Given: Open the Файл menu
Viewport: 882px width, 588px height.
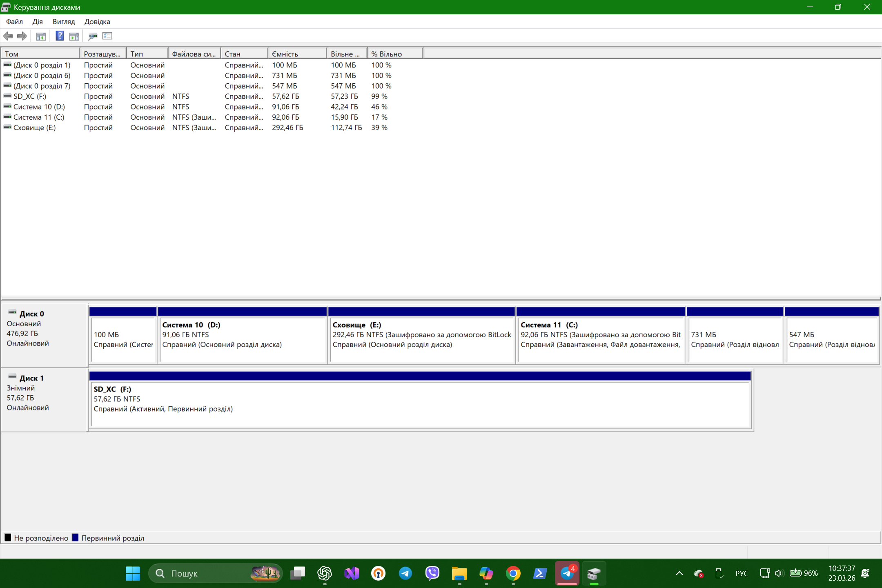Looking at the screenshot, I should [14, 22].
